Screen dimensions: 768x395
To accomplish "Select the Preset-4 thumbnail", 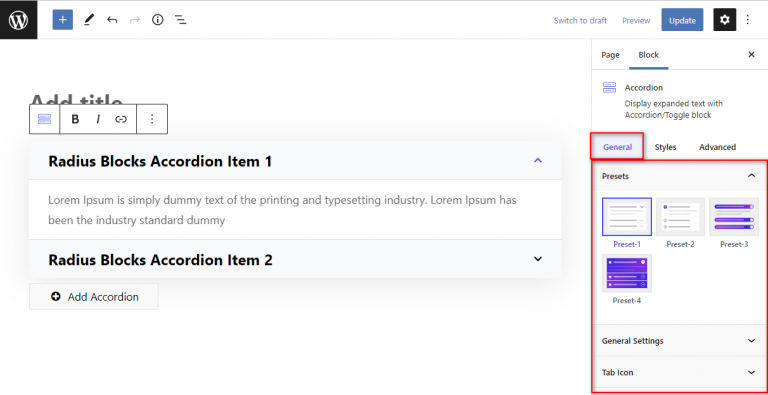I will pos(627,273).
